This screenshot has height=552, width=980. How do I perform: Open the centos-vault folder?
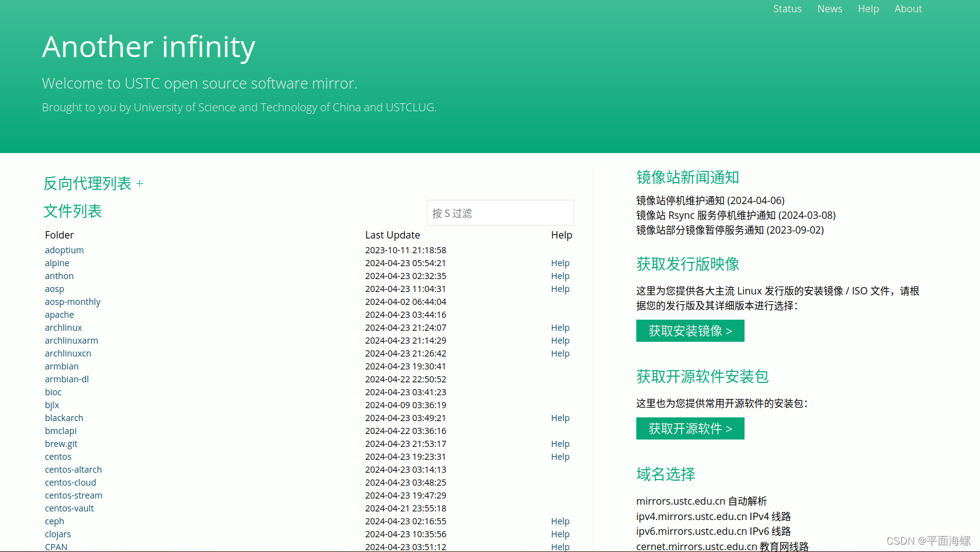[69, 508]
